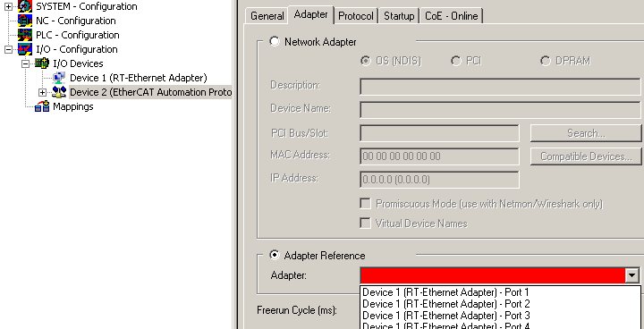Select PLC - Configuration tree label
Screen dimensions: 644x329
(78, 35)
